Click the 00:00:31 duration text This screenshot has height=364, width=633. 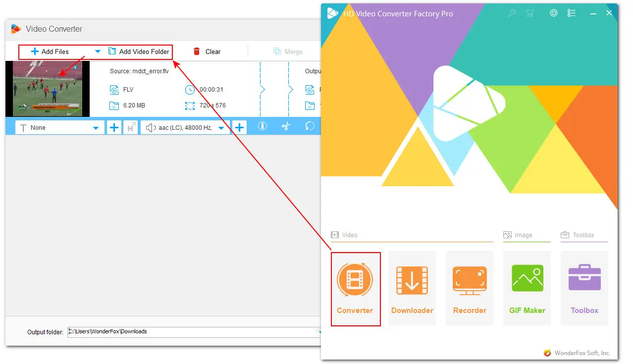pyautogui.click(x=211, y=90)
